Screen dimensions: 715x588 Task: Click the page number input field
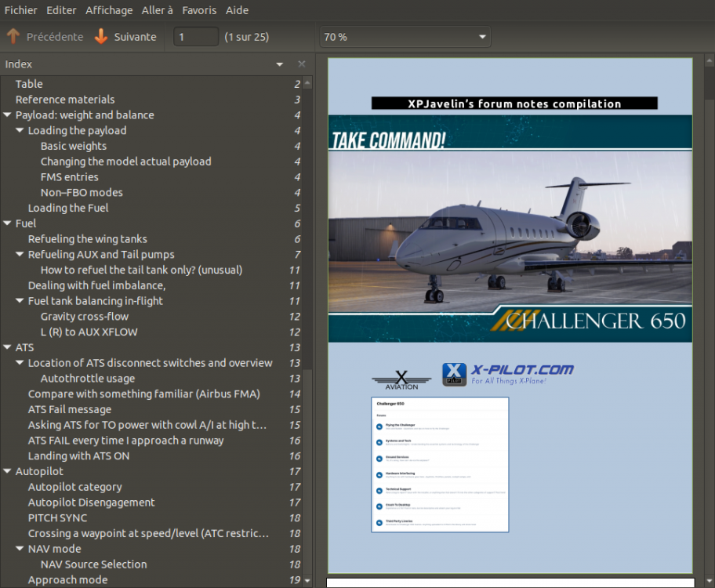[x=196, y=37]
